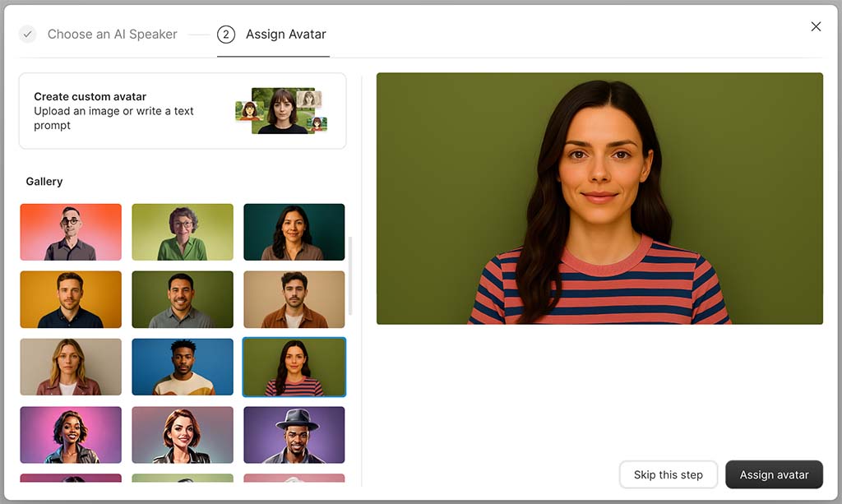This screenshot has width=842, height=504.
Task: Click the Skip this step button
Action: 668,474
